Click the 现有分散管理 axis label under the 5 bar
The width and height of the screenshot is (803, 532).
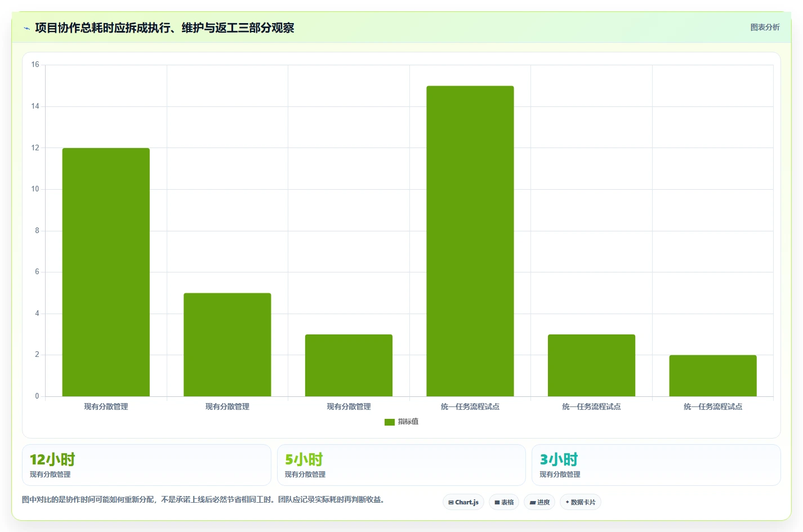coord(227,406)
